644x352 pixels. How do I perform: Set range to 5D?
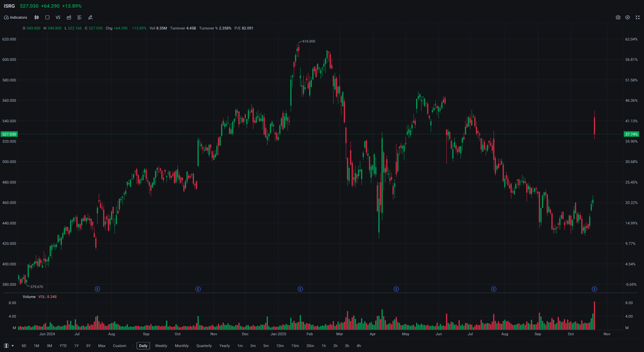pos(24,346)
